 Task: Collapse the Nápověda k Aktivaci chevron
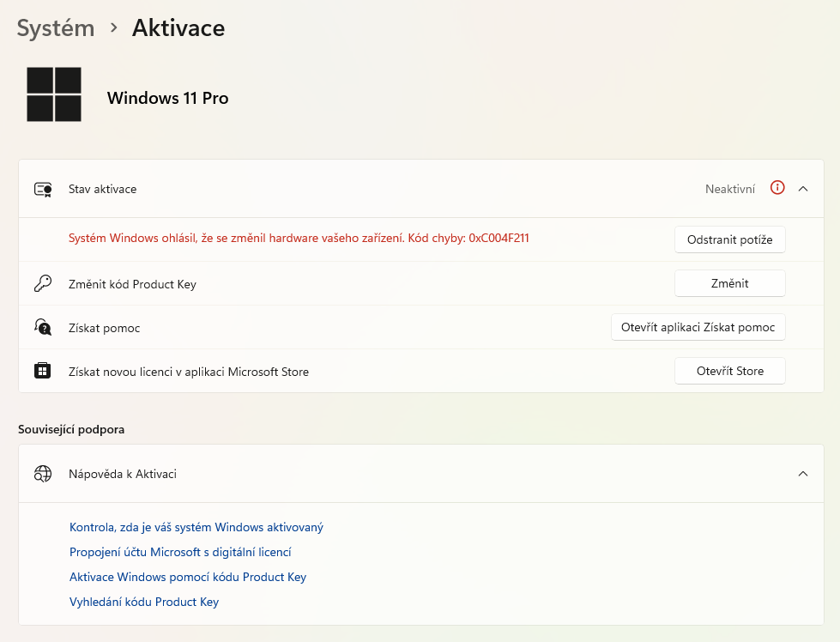coord(803,474)
